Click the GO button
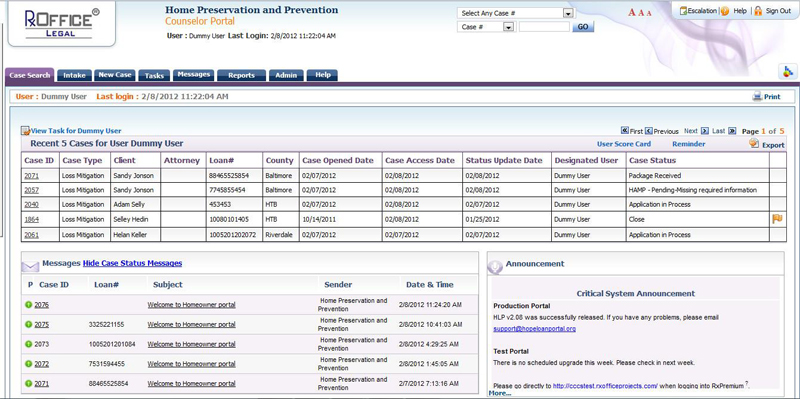800x399 pixels. point(583,27)
